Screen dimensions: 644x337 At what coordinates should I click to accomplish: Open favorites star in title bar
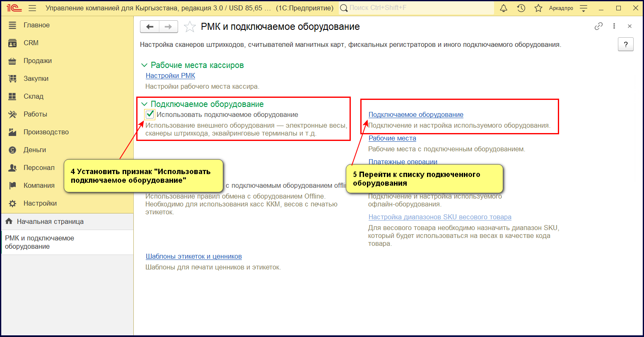tap(538, 8)
